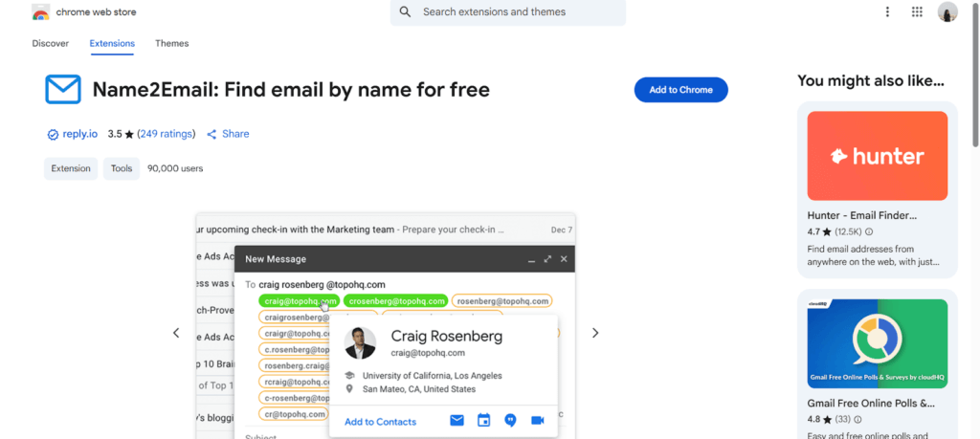This screenshot has width=980, height=439.
Task: Click the search magnifier icon
Action: tap(405, 11)
